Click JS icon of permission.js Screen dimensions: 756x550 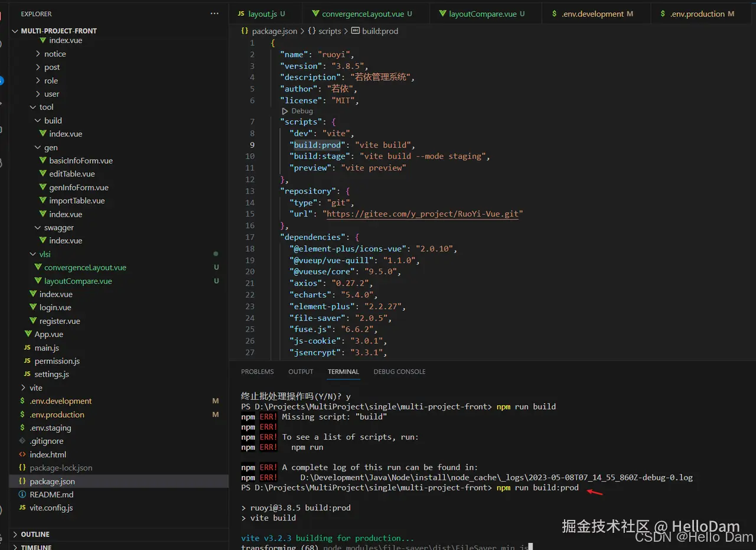(27, 361)
